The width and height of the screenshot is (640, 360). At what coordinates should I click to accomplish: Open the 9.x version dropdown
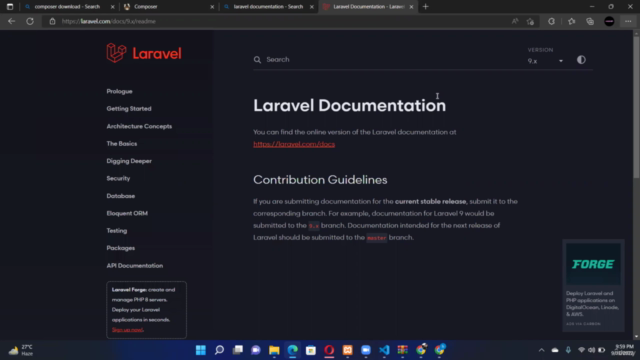point(545,61)
